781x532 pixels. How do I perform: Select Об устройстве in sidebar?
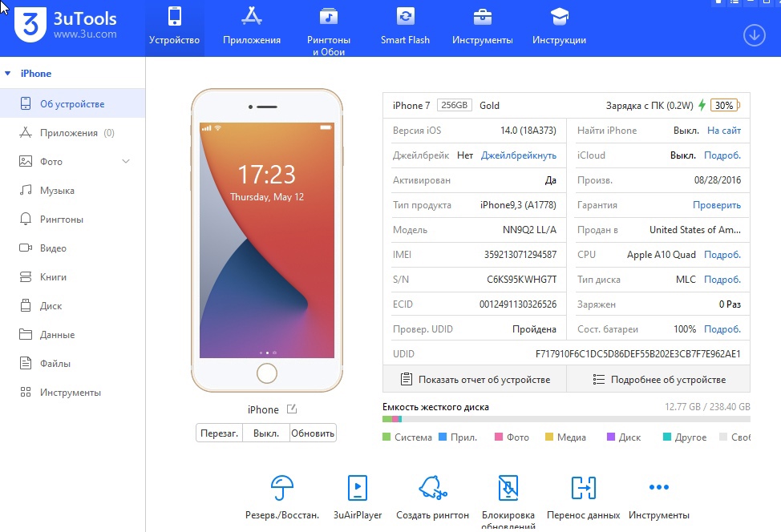[73, 103]
